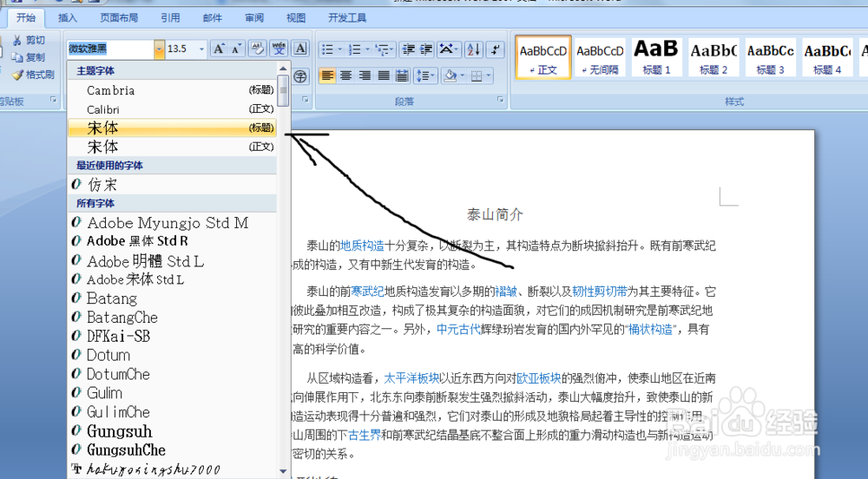Click the Copy (复制) icon
This screenshot has width=868, height=479.
coord(17,57)
